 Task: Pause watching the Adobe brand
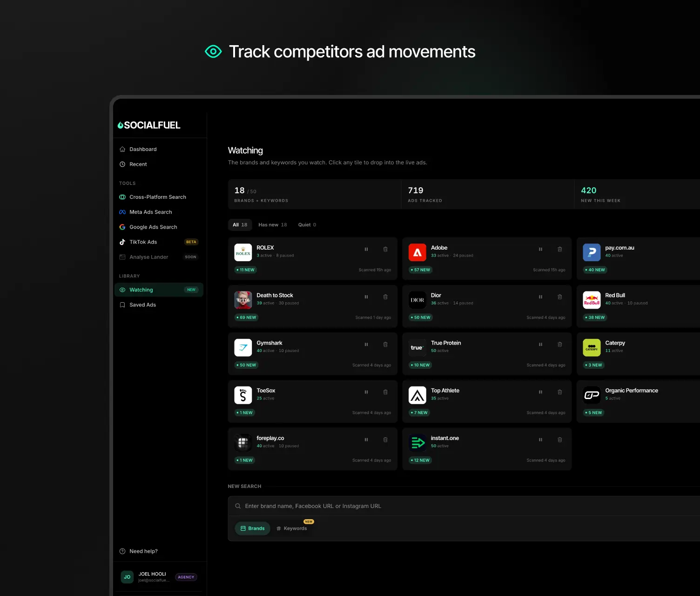(x=540, y=249)
